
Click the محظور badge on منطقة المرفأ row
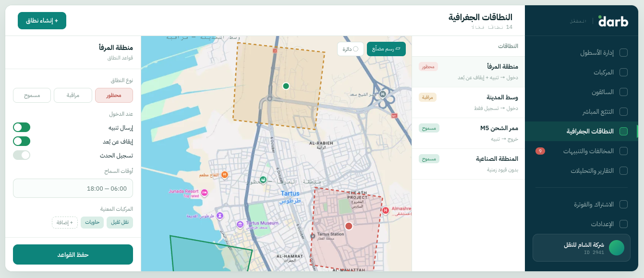coord(428,67)
